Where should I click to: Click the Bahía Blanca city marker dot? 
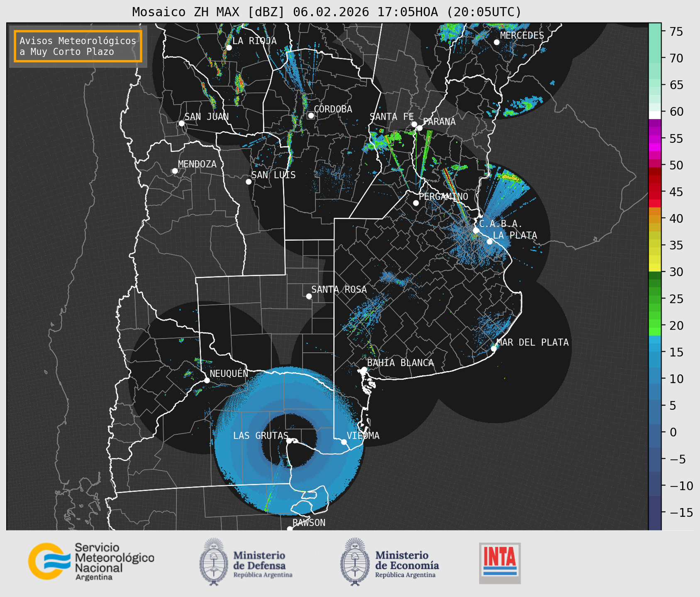[364, 369]
